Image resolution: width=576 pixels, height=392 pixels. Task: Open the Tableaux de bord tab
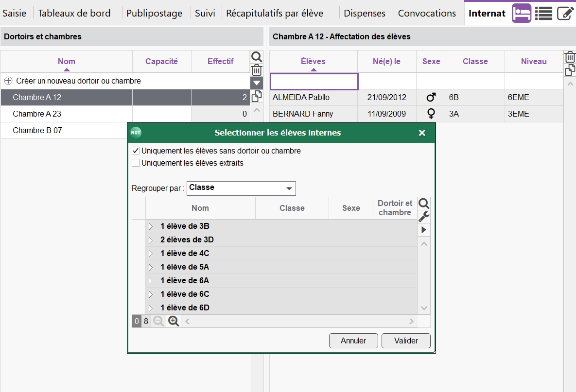click(74, 13)
